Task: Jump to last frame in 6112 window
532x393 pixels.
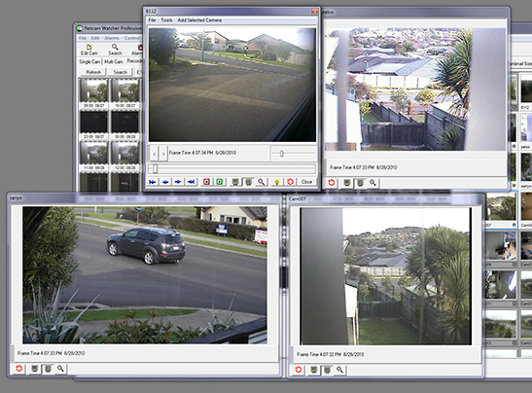Action: (191, 182)
